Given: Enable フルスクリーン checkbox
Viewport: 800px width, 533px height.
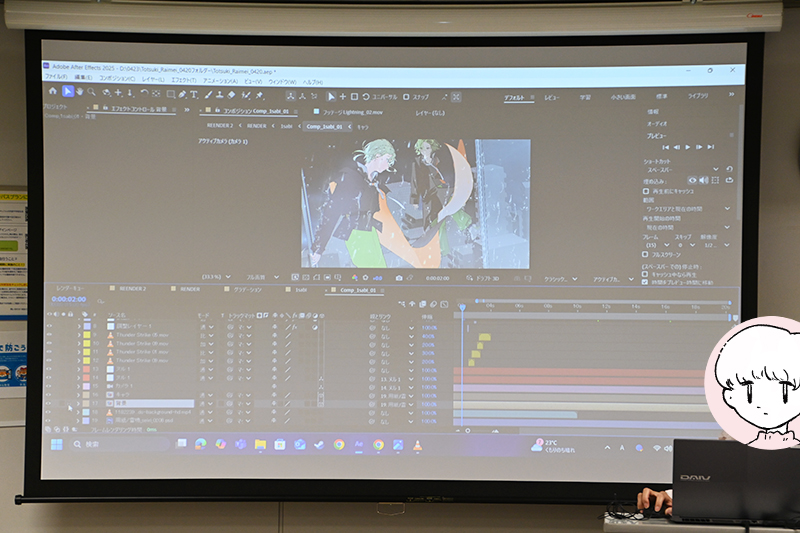Looking at the screenshot, I should [x=645, y=254].
